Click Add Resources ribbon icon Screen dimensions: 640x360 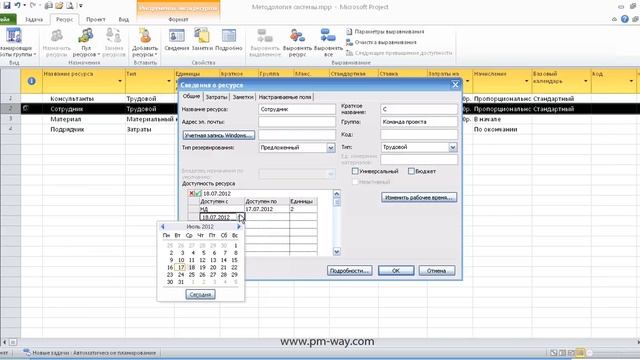pyautogui.click(x=145, y=36)
